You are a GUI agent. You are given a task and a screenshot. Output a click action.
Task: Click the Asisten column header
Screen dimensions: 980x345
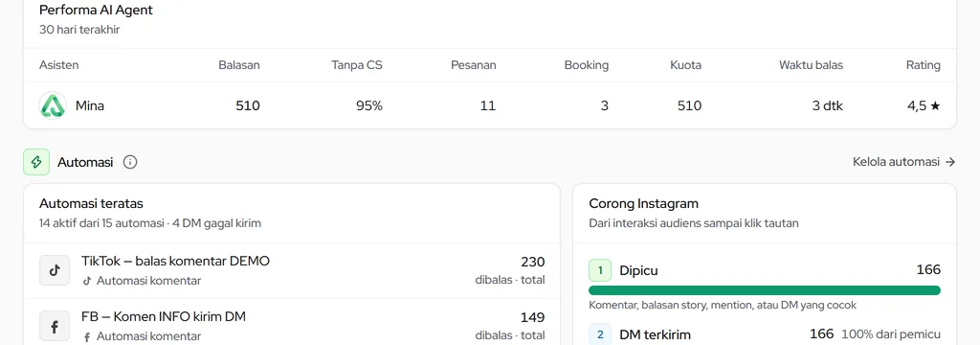click(59, 65)
